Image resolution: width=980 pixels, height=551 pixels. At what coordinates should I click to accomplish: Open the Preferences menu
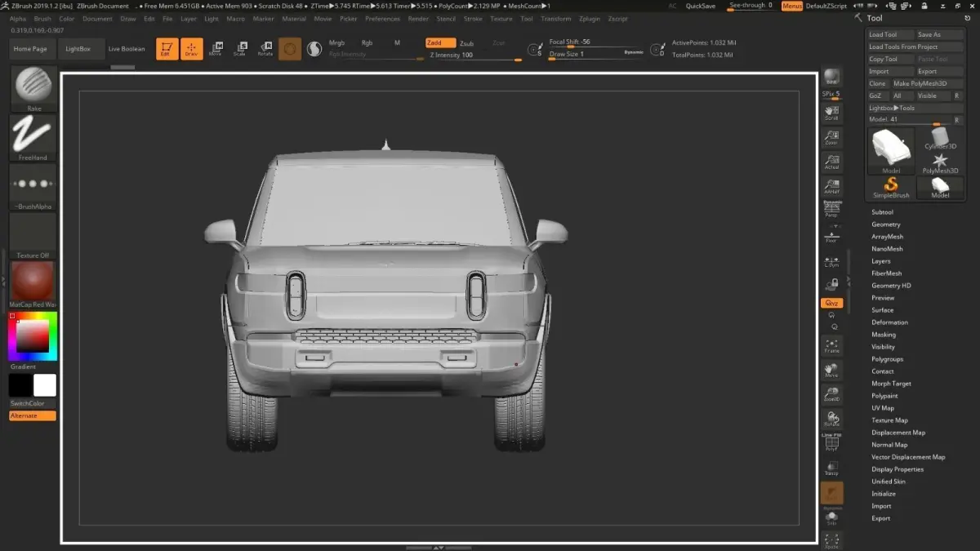click(x=382, y=18)
